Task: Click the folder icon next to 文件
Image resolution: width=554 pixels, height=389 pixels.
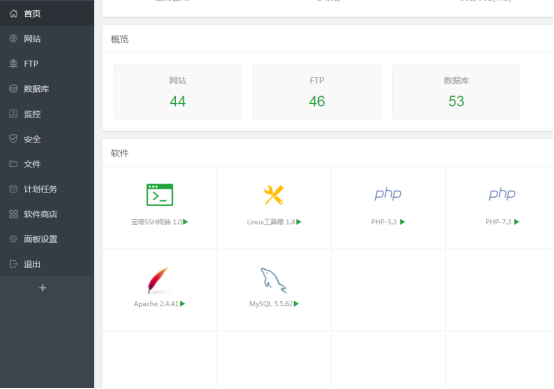Action: tap(13, 164)
